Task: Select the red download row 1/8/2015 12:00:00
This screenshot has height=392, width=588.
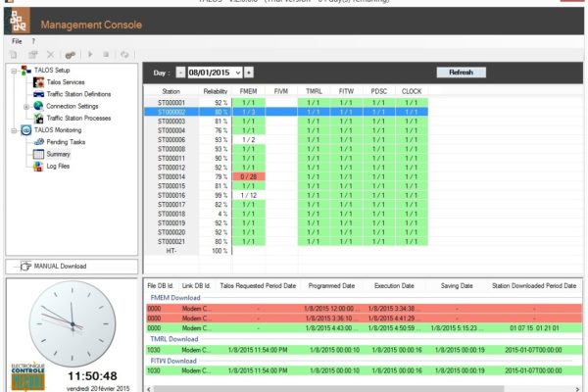Action: tap(365, 309)
